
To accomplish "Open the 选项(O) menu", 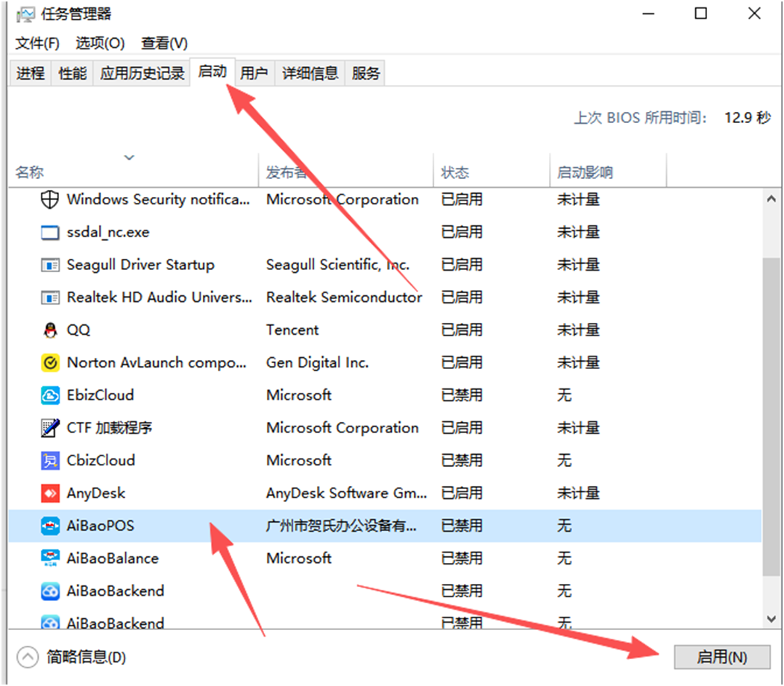I will pyautogui.click(x=100, y=43).
